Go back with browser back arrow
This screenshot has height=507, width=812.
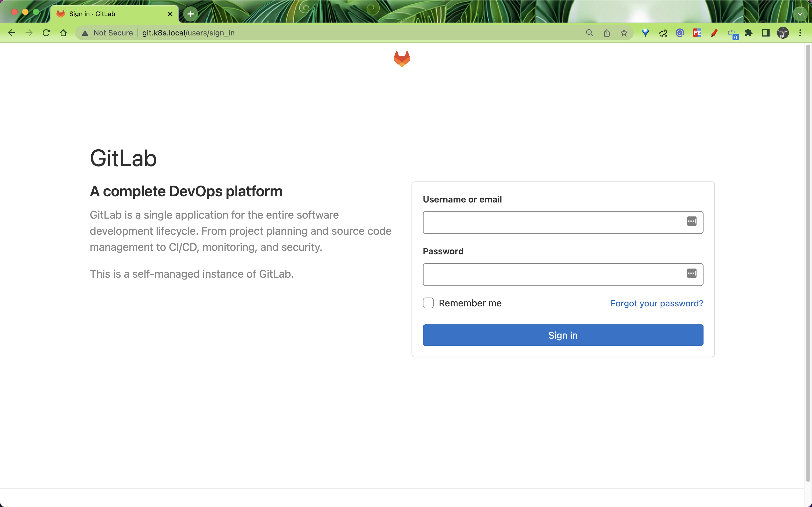pyautogui.click(x=12, y=33)
